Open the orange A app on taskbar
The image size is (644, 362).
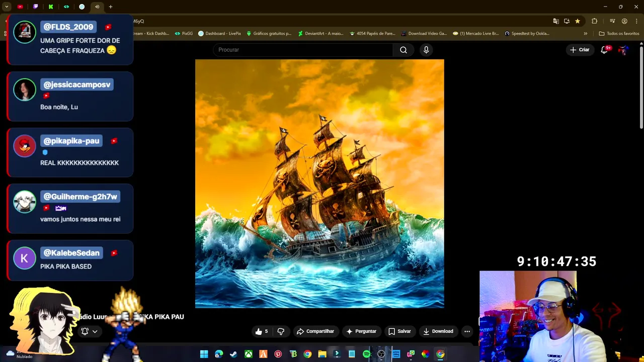tap(263, 354)
